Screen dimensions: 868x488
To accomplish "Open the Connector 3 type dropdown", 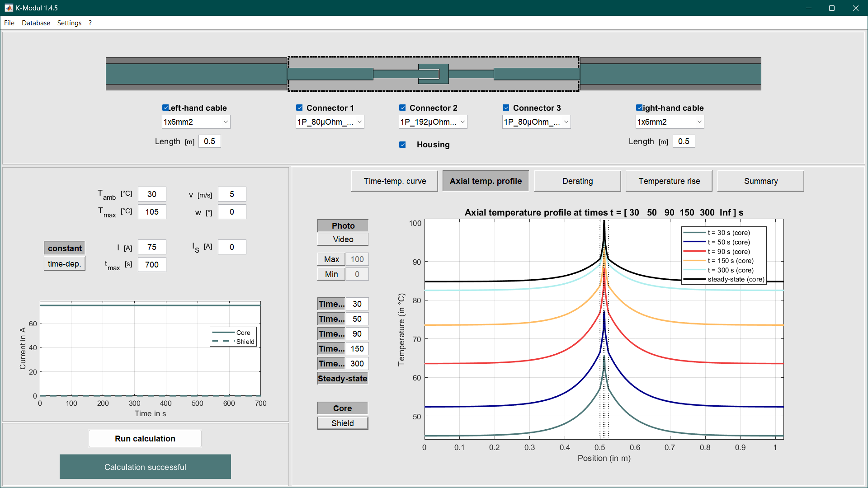I will coord(536,122).
